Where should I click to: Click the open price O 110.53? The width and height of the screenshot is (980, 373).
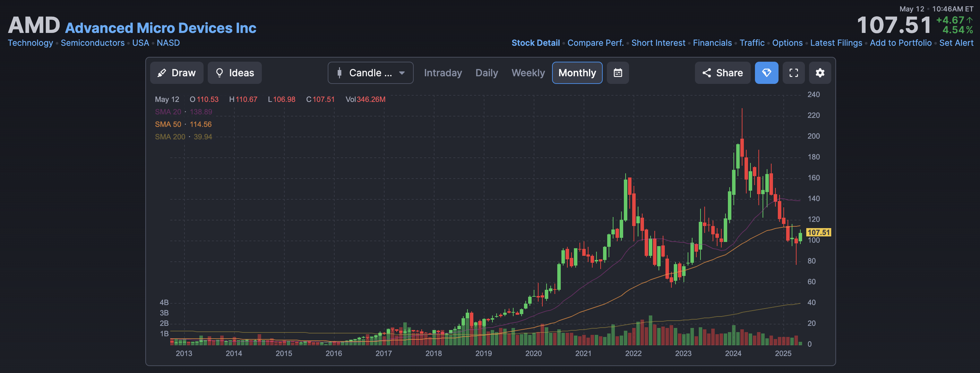[204, 99]
